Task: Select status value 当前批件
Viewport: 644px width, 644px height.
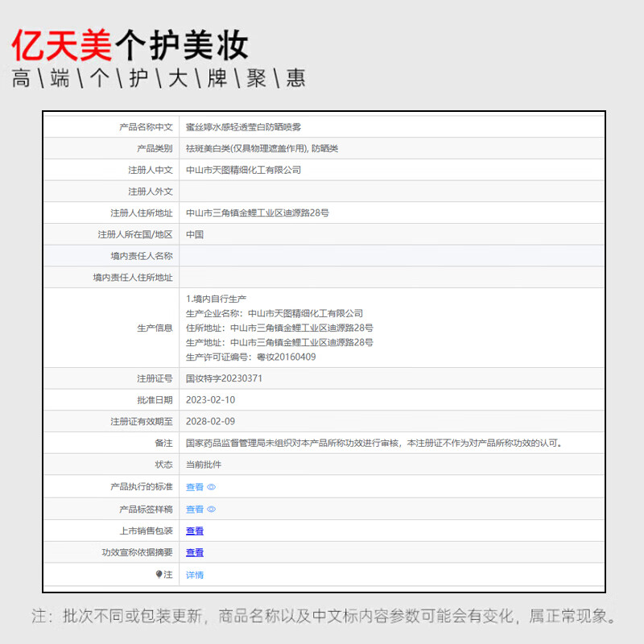Action: tap(204, 465)
